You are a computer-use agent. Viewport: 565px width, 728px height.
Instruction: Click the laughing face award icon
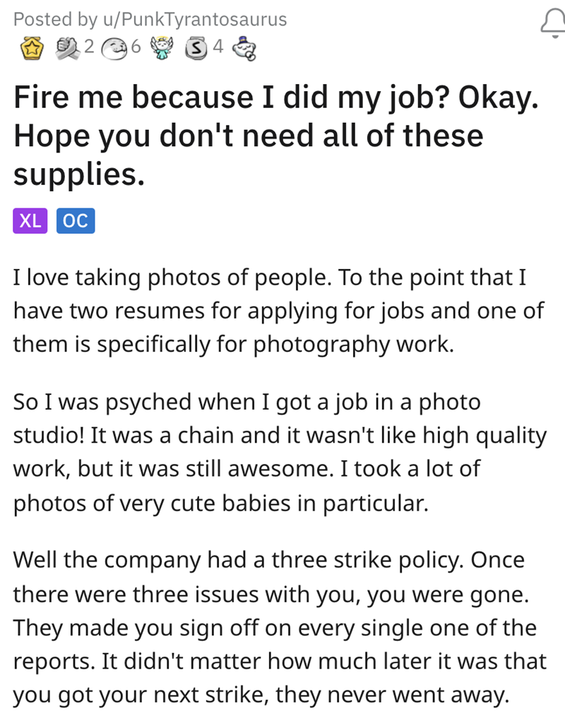(x=116, y=47)
